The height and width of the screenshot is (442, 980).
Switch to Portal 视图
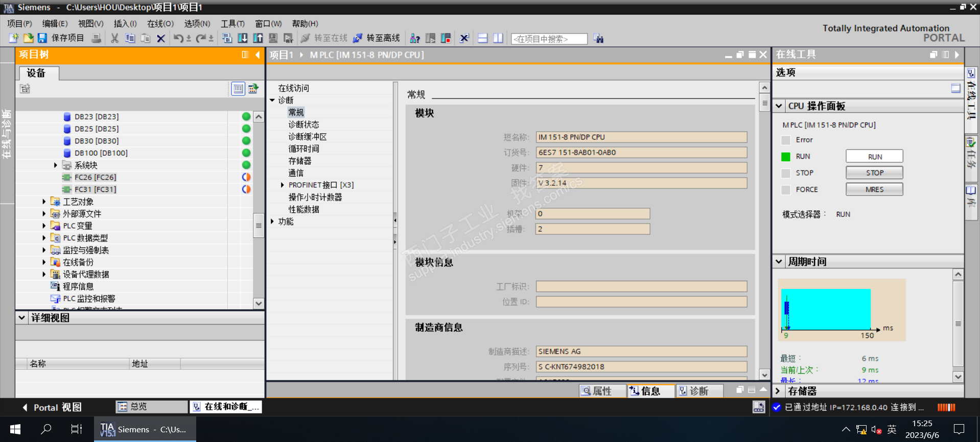tap(52, 407)
